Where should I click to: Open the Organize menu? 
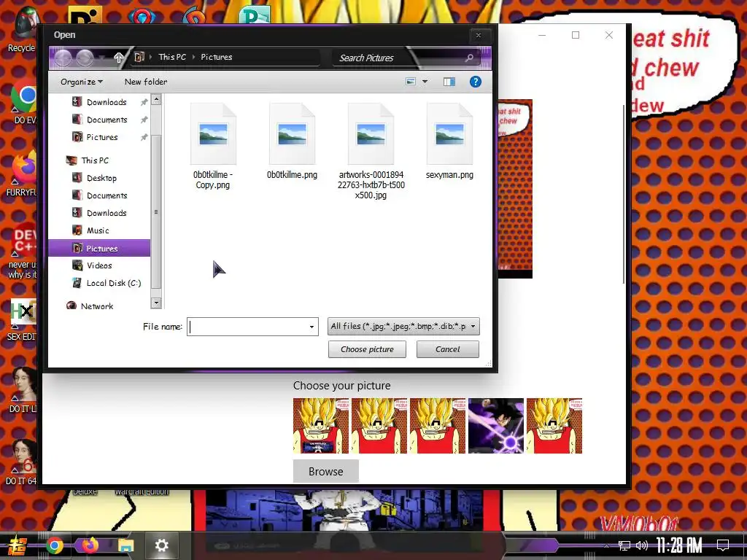(82, 82)
